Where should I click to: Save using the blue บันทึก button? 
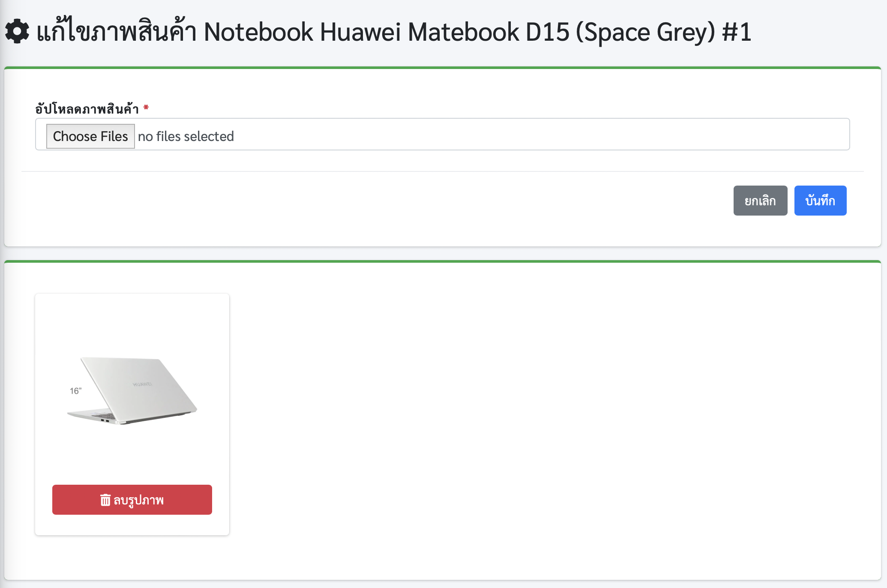[820, 201]
